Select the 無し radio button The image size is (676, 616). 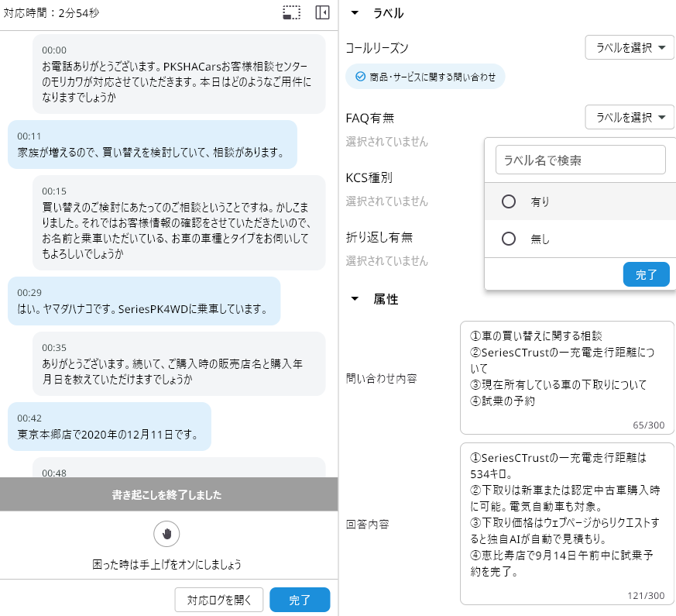tap(509, 239)
